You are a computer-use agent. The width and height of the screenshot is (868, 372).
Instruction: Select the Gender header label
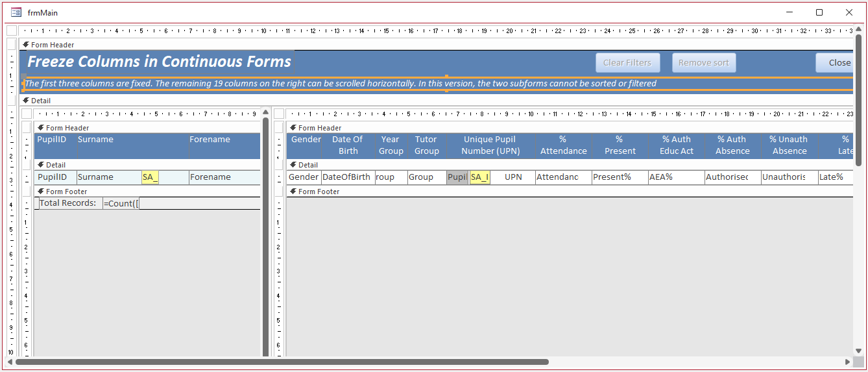coord(306,140)
